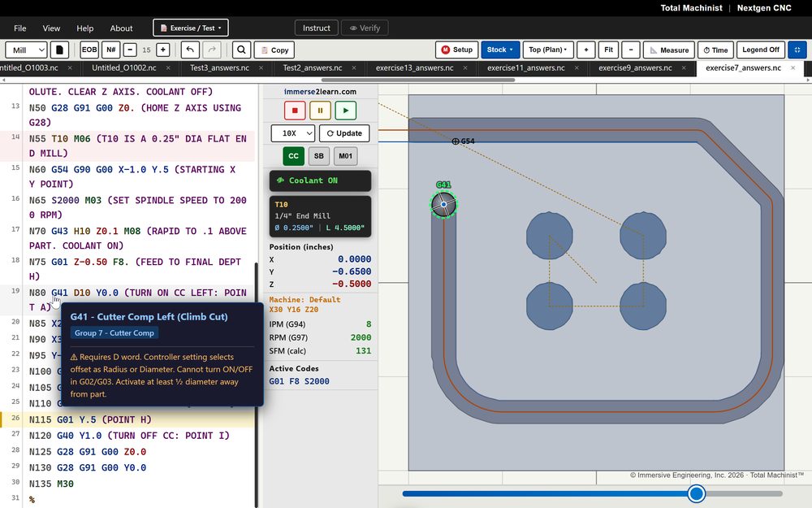Toggle the SB single block button

[319, 156]
